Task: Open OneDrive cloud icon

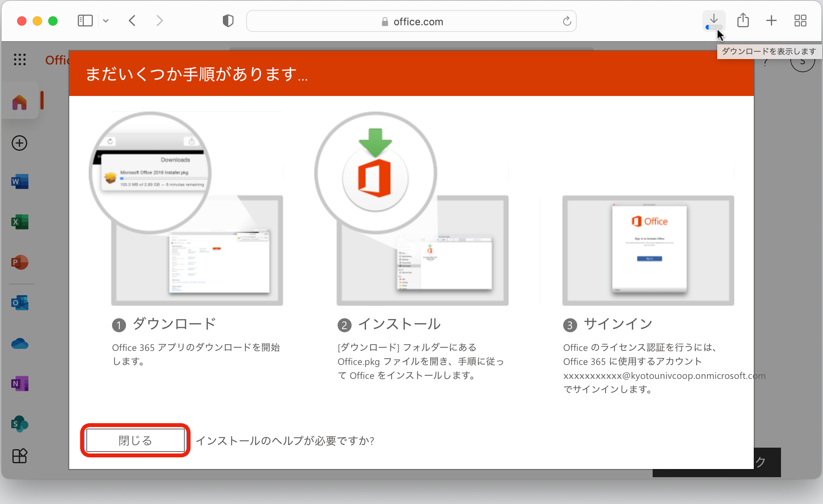Action: (20, 344)
